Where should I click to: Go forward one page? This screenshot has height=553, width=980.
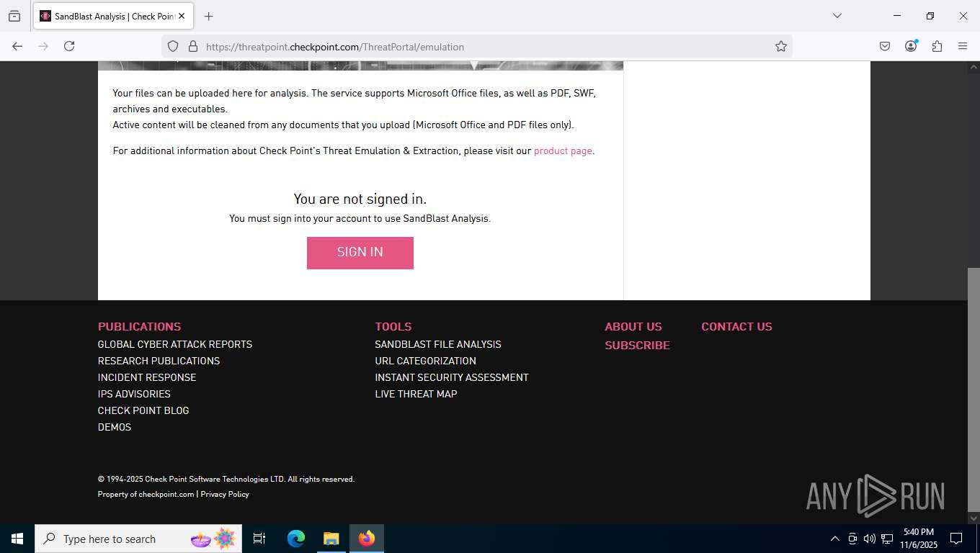pos(43,46)
